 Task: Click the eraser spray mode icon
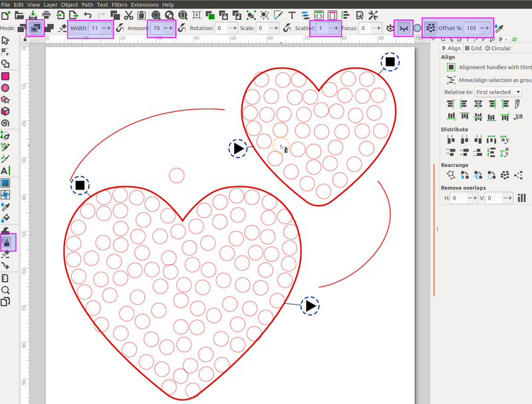62,28
